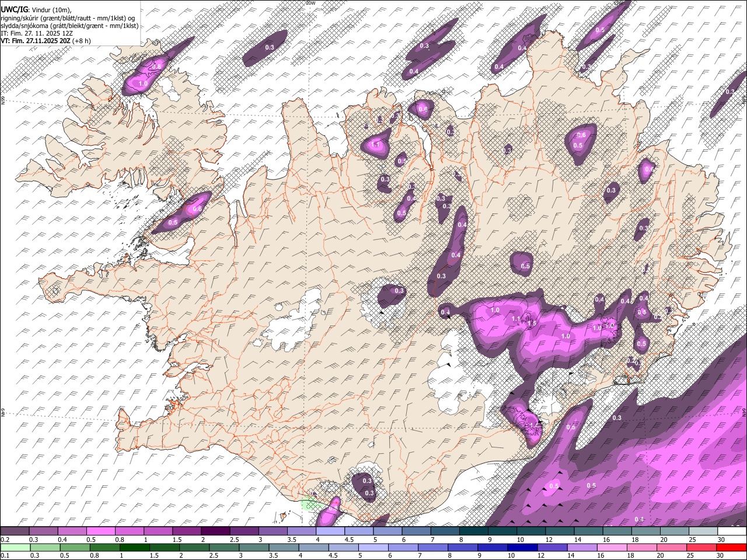Pick the upper-row legend swatch labeled 3
747x560 pixels.
(273, 531)
